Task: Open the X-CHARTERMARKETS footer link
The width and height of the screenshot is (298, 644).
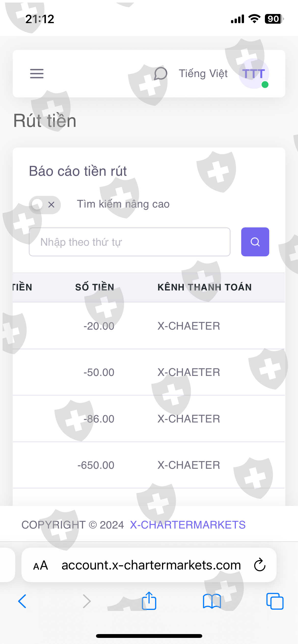Action: coord(187,525)
